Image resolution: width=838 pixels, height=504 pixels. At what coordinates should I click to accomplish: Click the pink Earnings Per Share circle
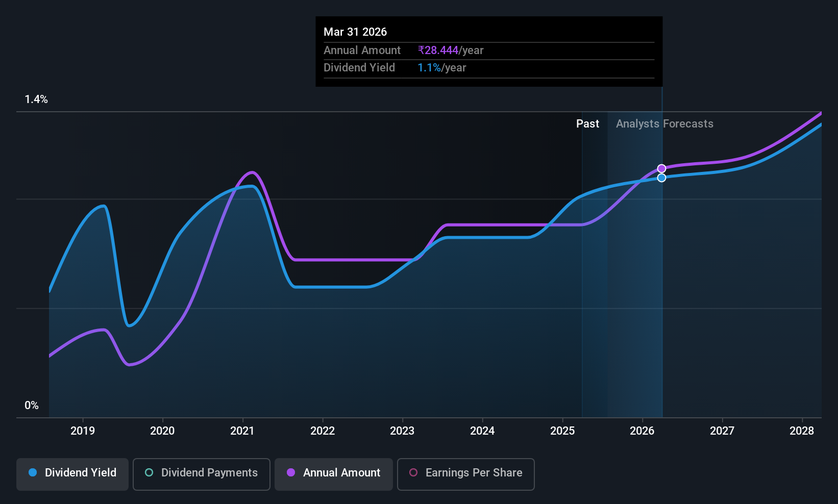tap(413, 472)
